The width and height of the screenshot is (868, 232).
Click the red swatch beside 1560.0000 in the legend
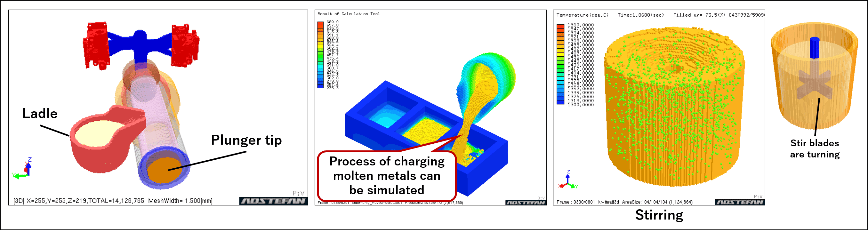click(x=560, y=26)
